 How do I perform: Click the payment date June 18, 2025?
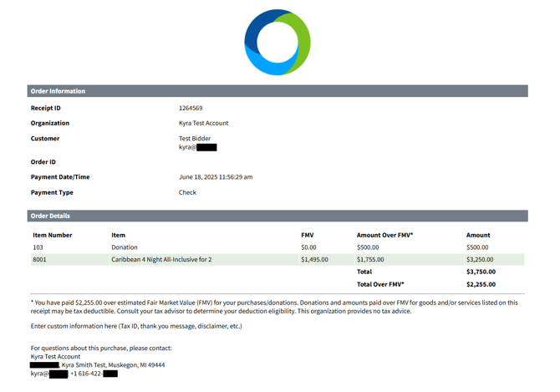click(216, 177)
